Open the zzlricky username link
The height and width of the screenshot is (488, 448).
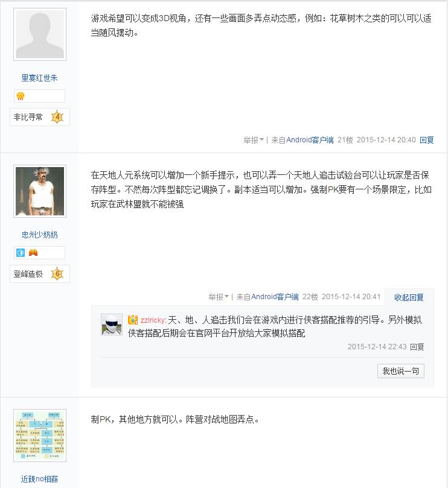point(152,320)
